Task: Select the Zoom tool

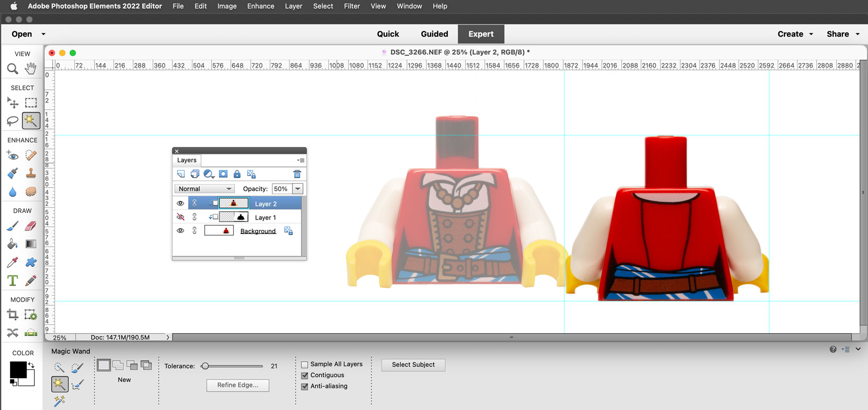Action: click(x=13, y=69)
